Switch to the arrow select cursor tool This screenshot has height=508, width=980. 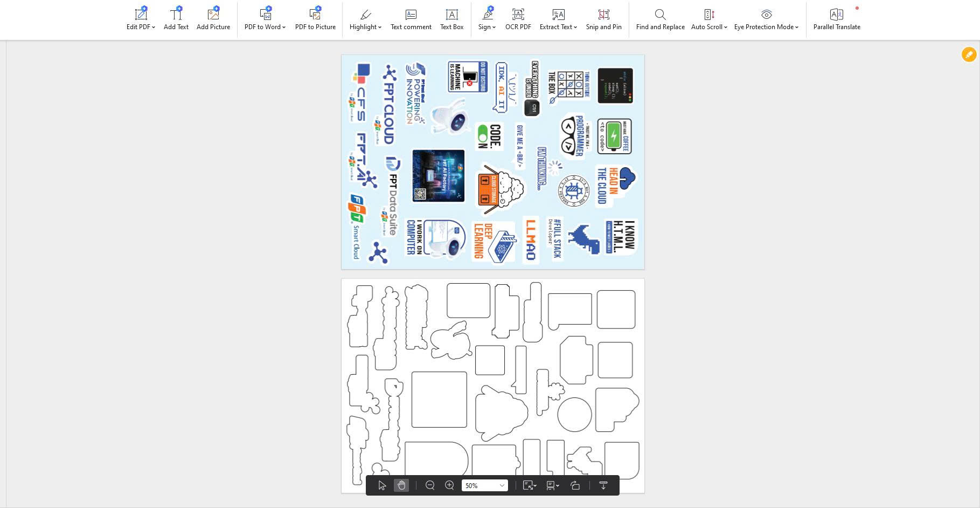[382, 485]
